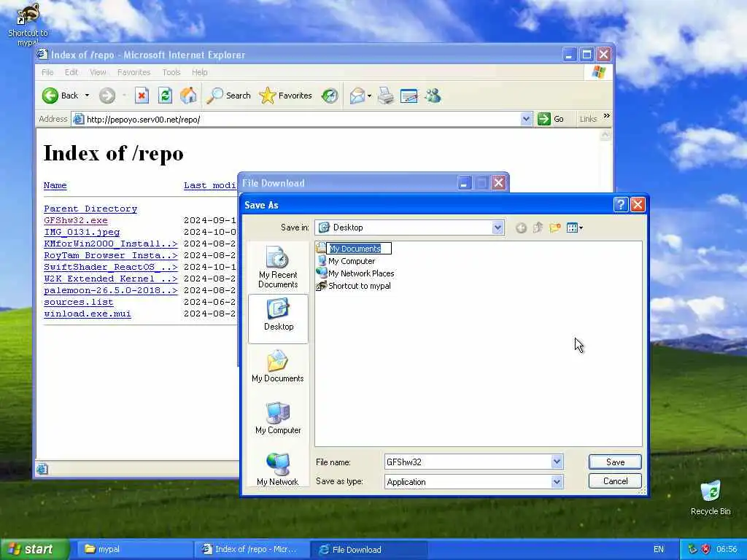Click the Cancel button in Save As
Image resolution: width=747 pixels, height=560 pixels.
pyautogui.click(x=615, y=481)
